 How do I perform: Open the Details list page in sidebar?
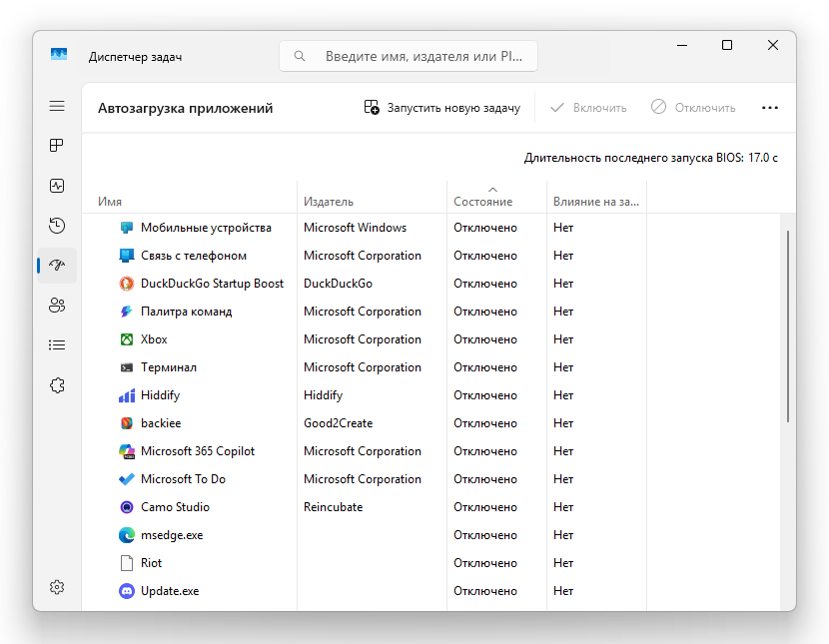coord(57,345)
